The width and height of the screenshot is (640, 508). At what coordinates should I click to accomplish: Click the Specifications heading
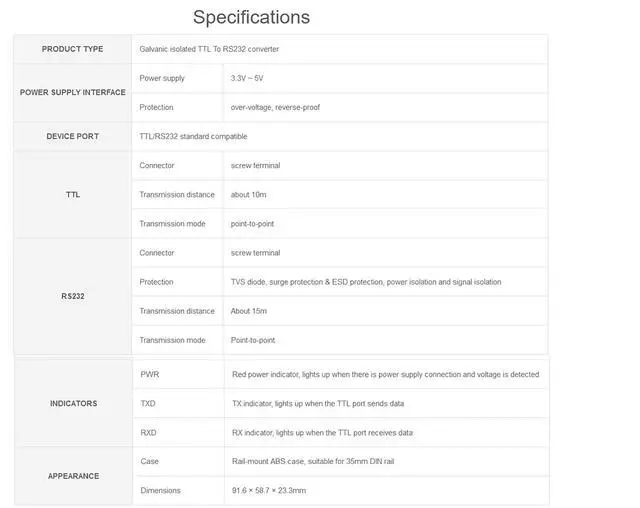251,18
